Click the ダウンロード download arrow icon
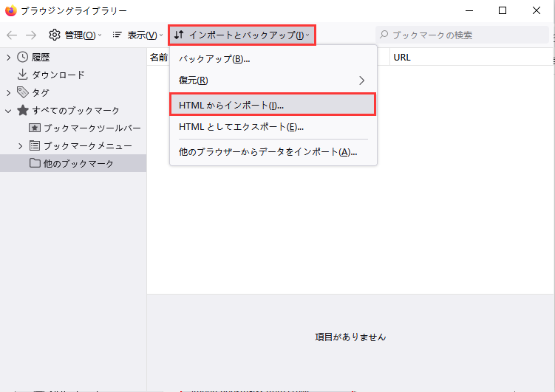Image resolution: width=555 pixels, height=392 pixels. [x=22, y=75]
